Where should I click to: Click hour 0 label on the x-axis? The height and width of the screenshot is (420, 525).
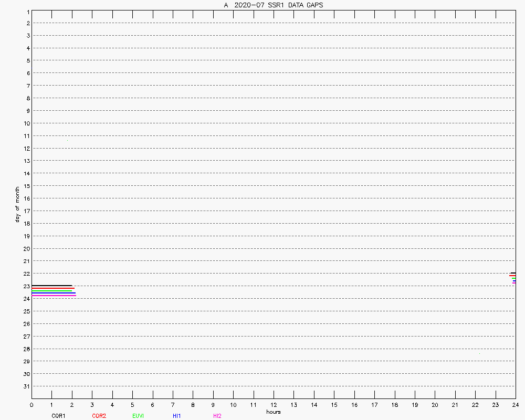coord(31,405)
